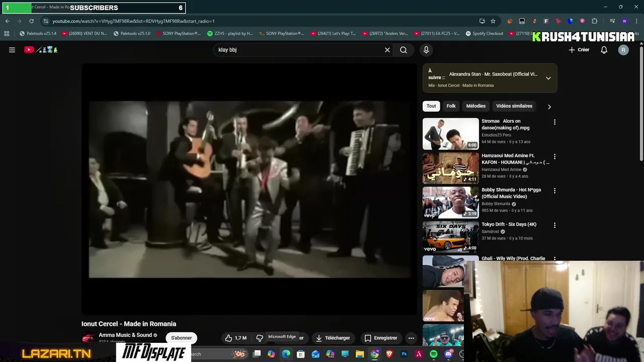Open options for Hamzaoui Med Amine video
Image resolution: width=644 pixels, height=362 pixels.
[x=554, y=157]
